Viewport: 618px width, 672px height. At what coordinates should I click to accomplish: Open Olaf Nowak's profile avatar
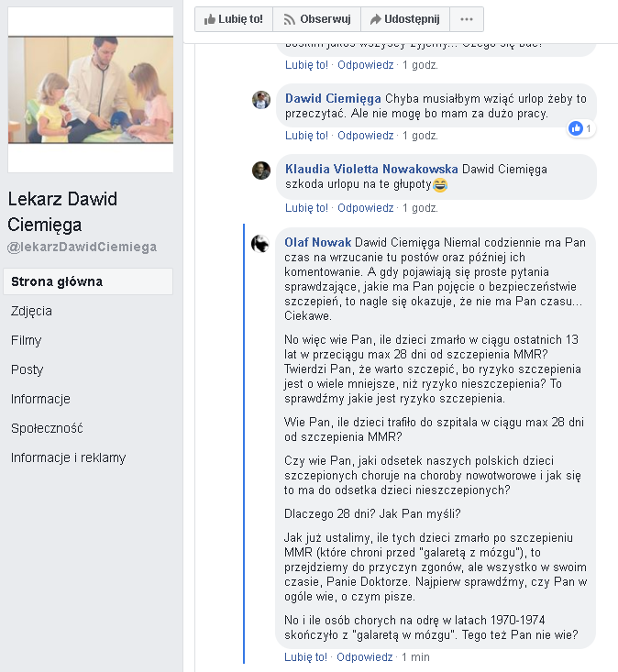pos(260,244)
